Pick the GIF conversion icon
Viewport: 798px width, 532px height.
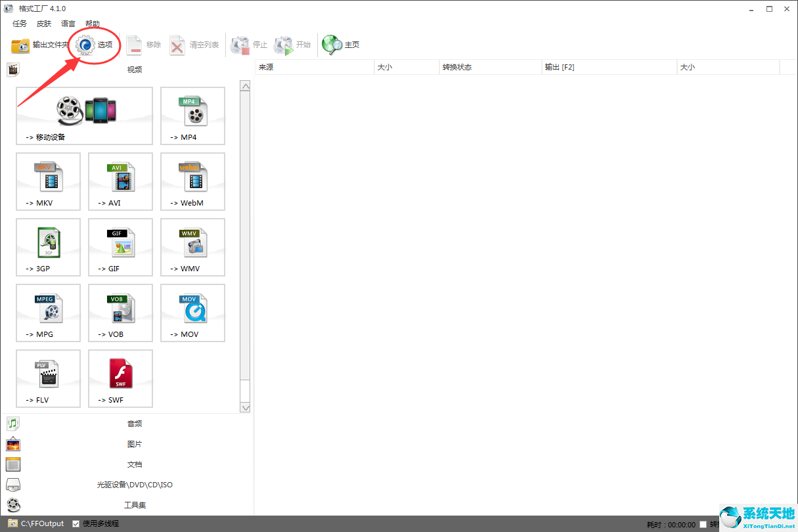coord(120,243)
